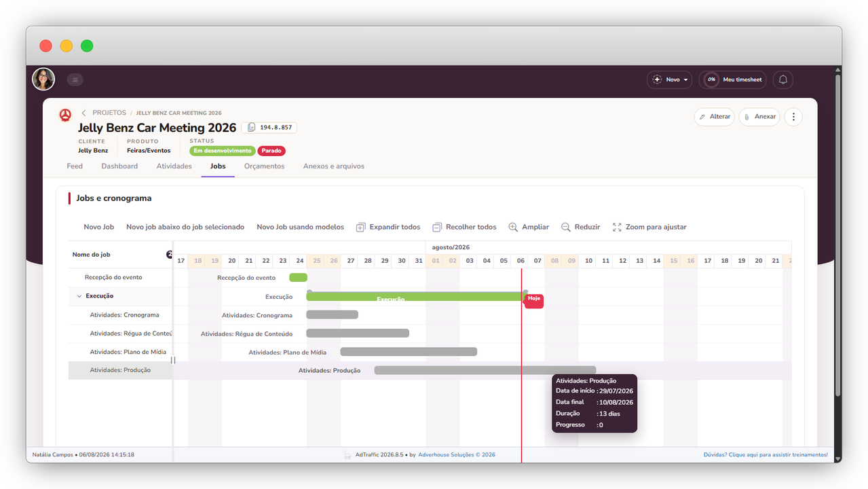Viewport: 868px width, 489px height.
Task: Click the green Recepção do evento bar
Action: tap(298, 278)
